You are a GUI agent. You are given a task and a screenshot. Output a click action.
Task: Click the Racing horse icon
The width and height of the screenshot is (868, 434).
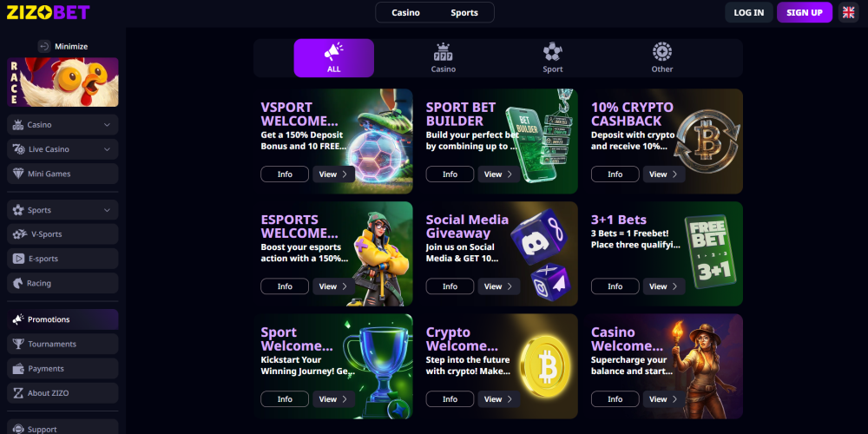tap(18, 283)
